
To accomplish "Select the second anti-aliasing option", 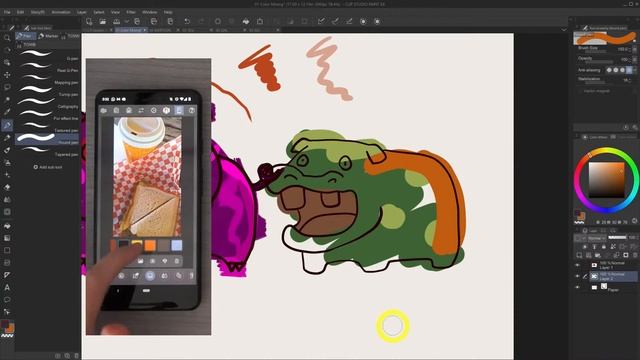I will click(616, 70).
